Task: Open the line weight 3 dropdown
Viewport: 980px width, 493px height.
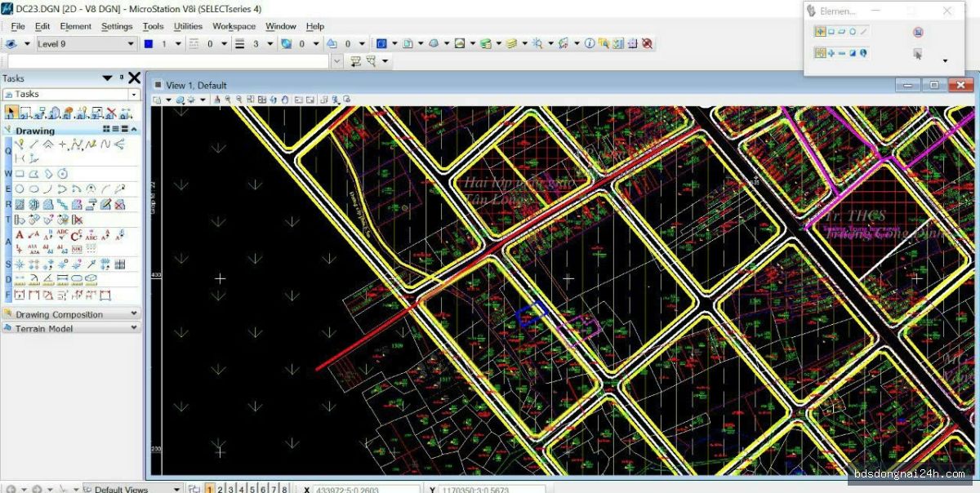Action: click(269, 43)
